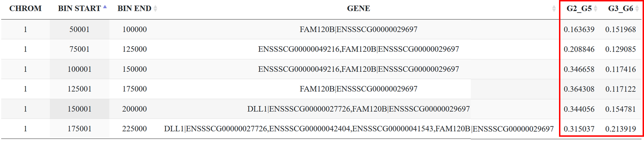Click the long gene list in last row
The image size is (644, 141).
tap(359, 129)
